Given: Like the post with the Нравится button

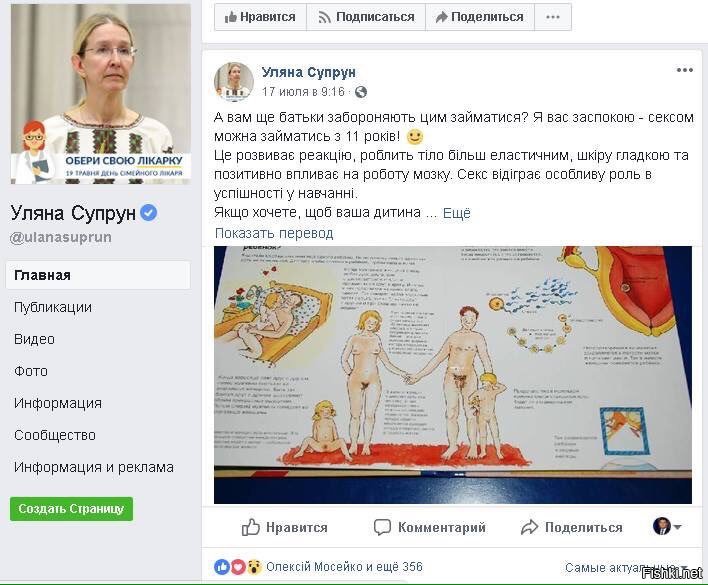Looking at the screenshot, I should pos(284,527).
